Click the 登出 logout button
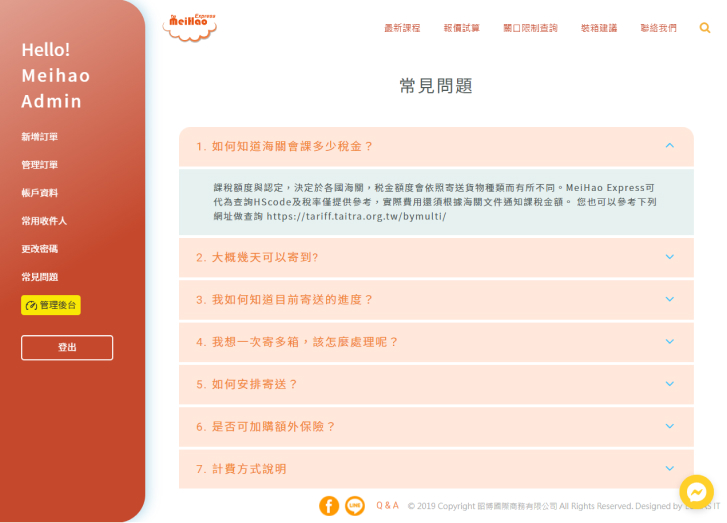 (x=67, y=347)
